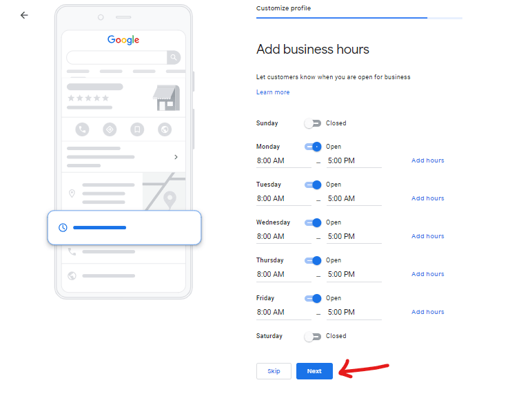This screenshot has width=532, height=398.
Task: Click the star rating row in preview
Action: [88, 98]
